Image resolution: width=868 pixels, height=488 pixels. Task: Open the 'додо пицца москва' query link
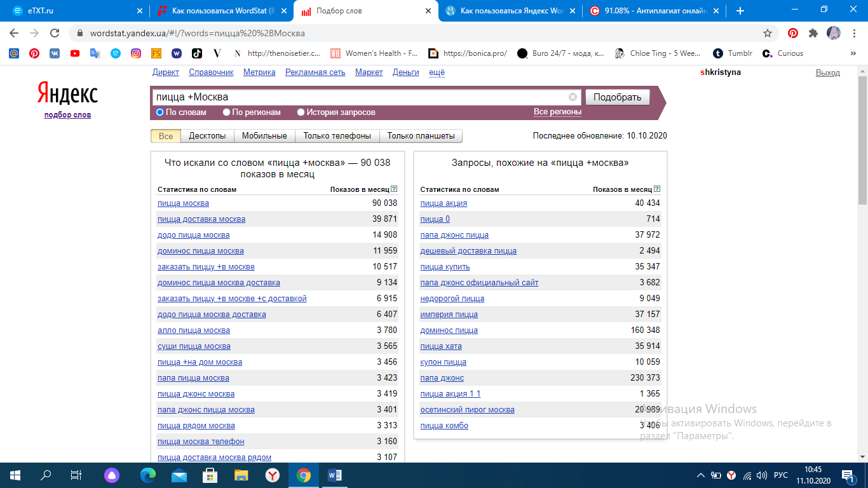pos(194,235)
